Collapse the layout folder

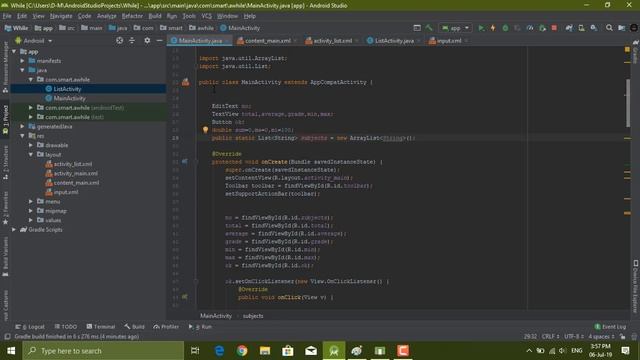pyautogui.click(x=31, y=154)
